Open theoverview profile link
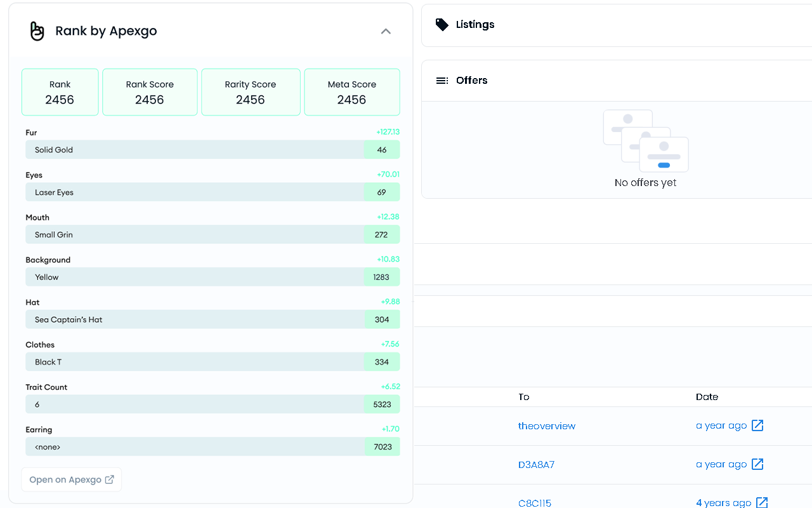812x508 pixels. tap(546, 425)
